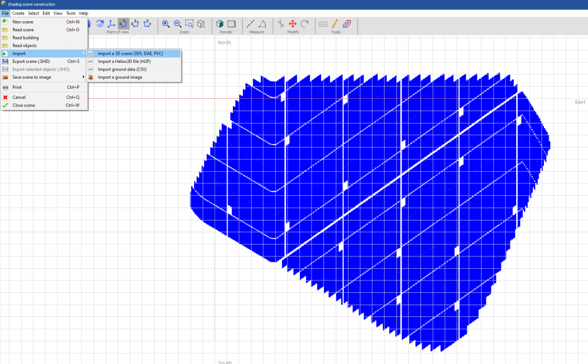Click Close scene in File menu
Image resolution: width=588 pixels, height=364 pixels.
(x=24, y=105)
